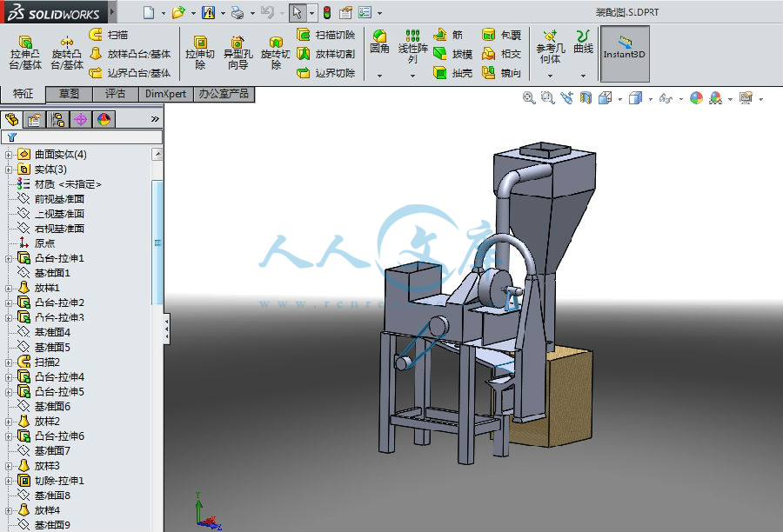The width and height of the screenshot is (783, 532).
Task: Open the 曲线 curves tool
Action: tap(583, 42)
